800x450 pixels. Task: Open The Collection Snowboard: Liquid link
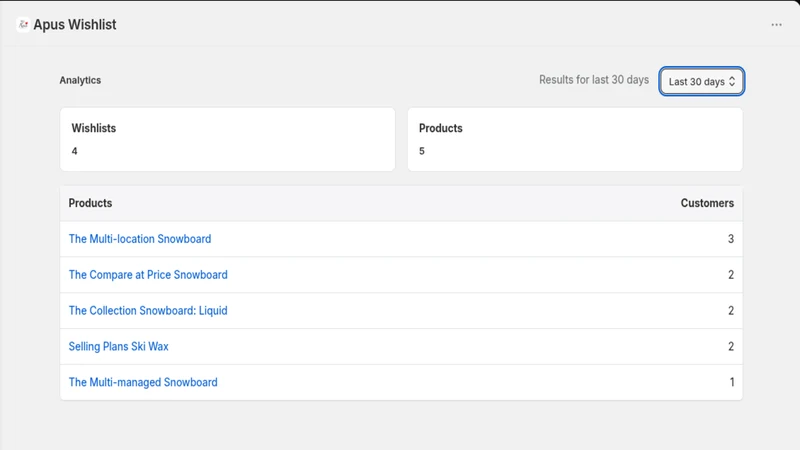148,310
